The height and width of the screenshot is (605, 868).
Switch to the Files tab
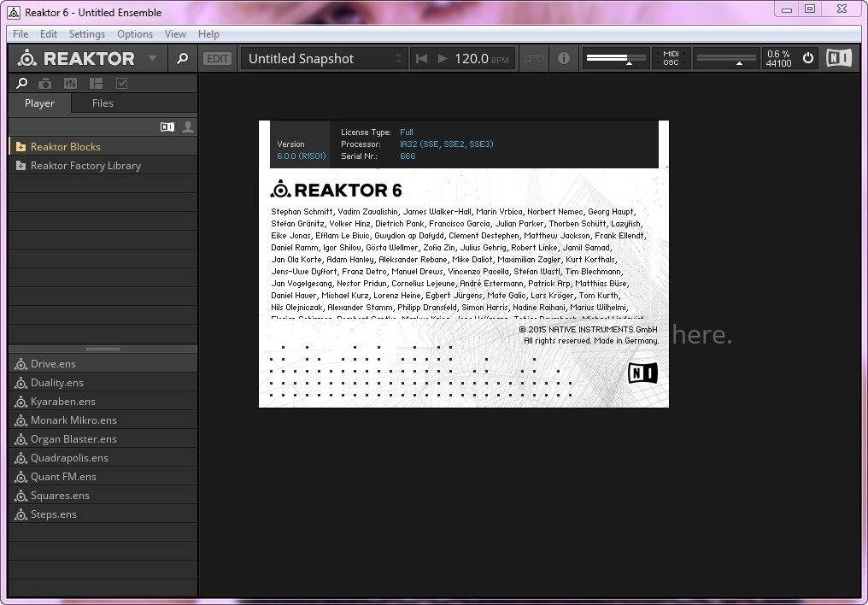[103, 103]
